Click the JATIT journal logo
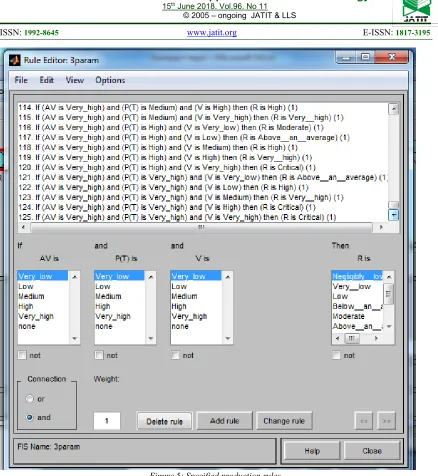This screenshot has width=438, height=476. (x=416, y=11)
